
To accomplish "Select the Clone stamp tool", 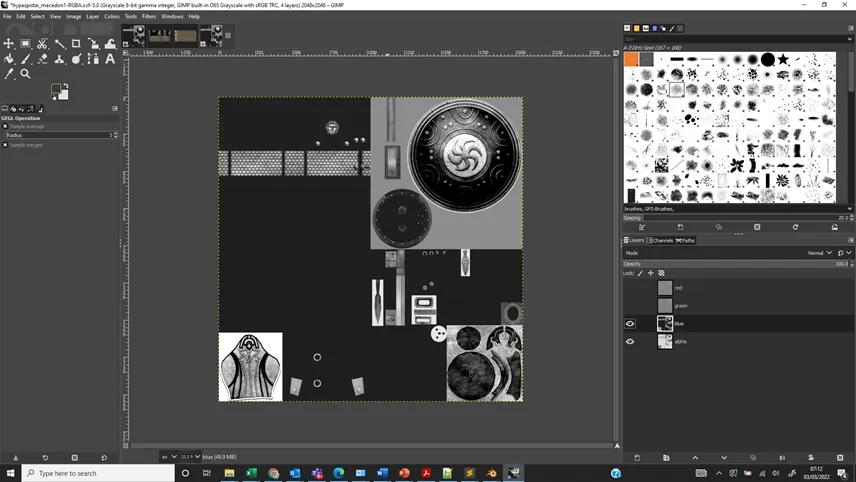I will pyautogui.click(x=60, y=58).
